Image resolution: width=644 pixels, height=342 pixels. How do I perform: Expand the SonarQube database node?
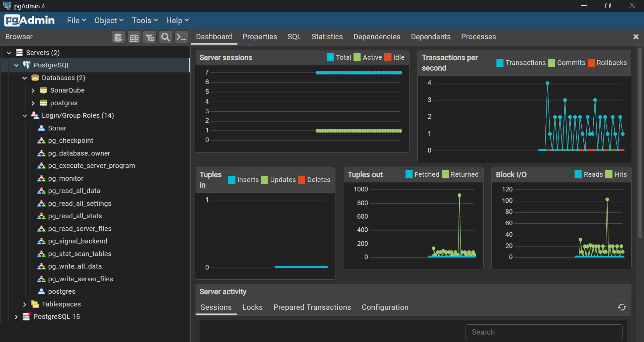click(x=33, y=91)
